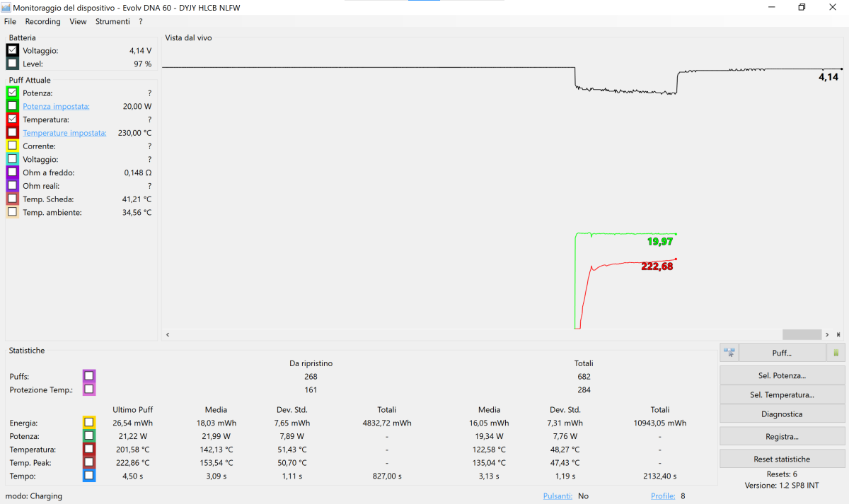Click the Puff... button
Image resolution: width=849 pixels, height=504 pixels.
coord(782,352)
